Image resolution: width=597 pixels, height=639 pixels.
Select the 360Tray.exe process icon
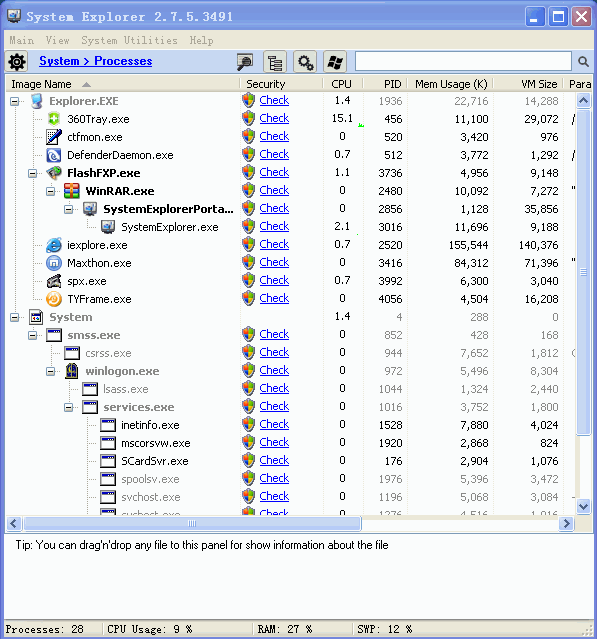[x=53, y=119]
